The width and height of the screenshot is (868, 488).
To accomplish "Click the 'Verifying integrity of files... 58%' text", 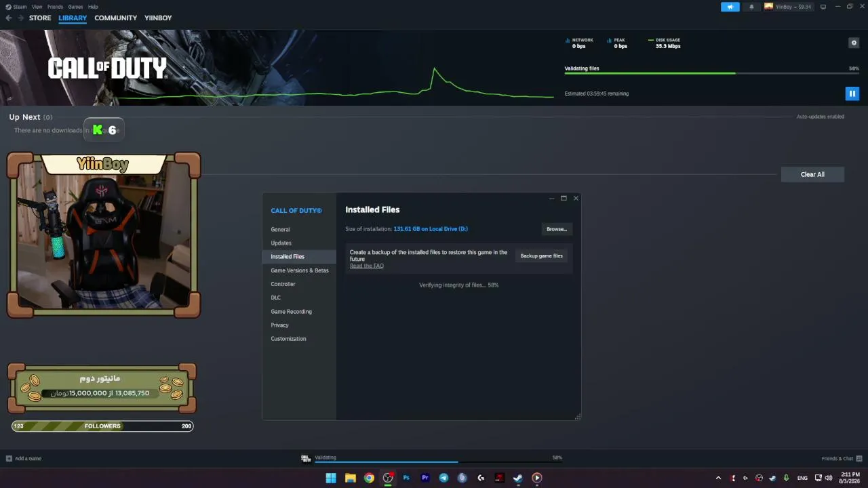I will (x=459, y=285).
